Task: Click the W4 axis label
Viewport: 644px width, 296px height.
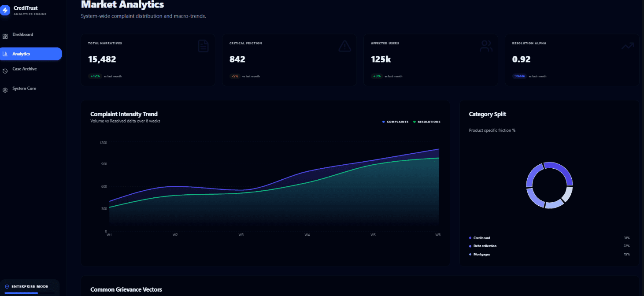Action: pos(307,235)
